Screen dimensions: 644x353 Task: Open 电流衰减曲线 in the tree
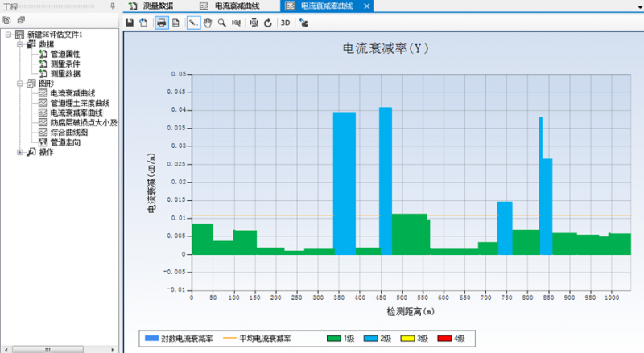click(72, 93)
